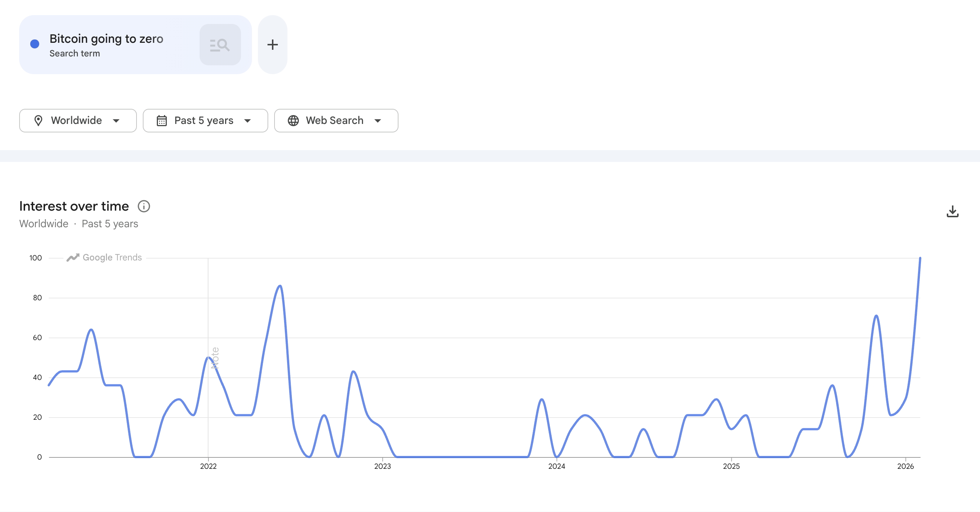Viewport: 980px width, 512px height.
Task: Open the Worldwide region dropdown
Action: 78,121
